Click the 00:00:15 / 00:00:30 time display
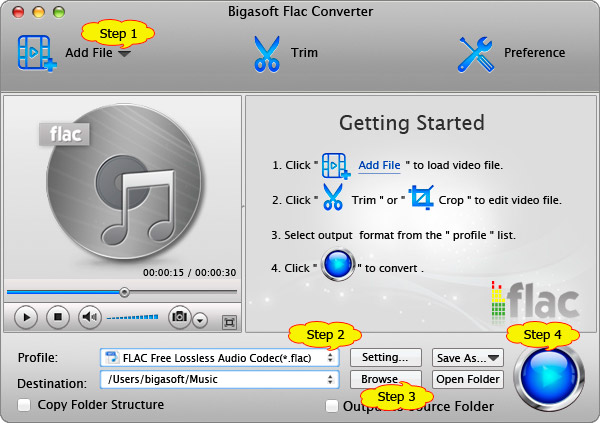This screenshot has height=423, width=600. 189,273
